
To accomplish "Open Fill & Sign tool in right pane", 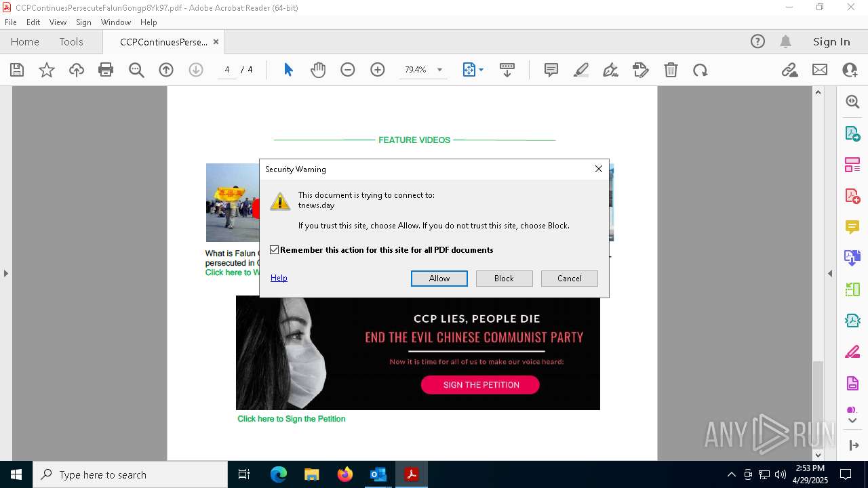I will [852, 352].
